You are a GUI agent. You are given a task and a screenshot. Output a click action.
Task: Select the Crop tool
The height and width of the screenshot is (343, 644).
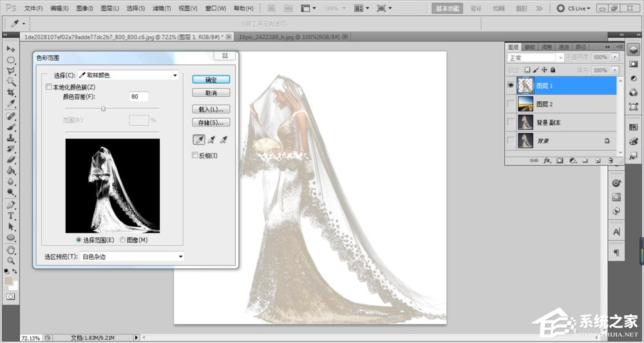pyautogui.click(x=10, y=92)
